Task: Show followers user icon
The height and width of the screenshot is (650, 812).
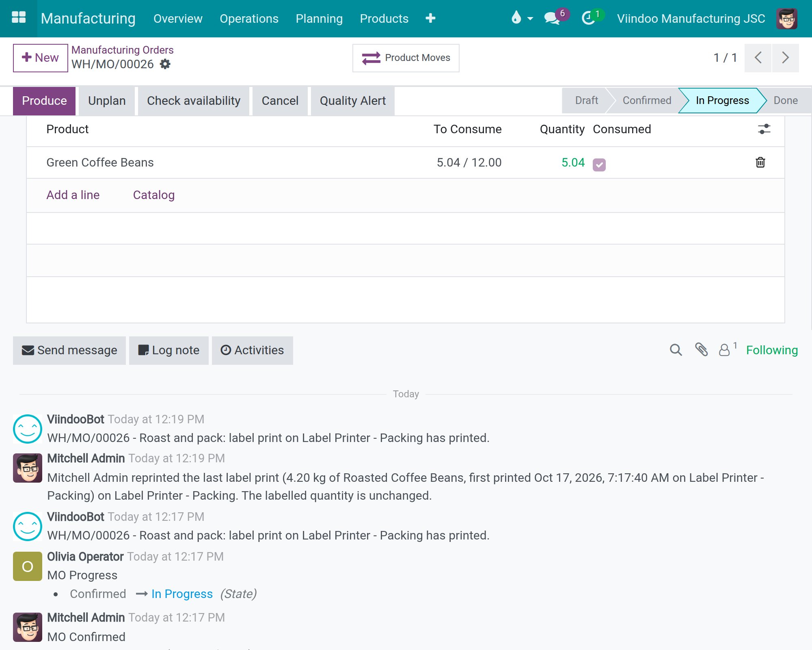Action: (724, 350)
